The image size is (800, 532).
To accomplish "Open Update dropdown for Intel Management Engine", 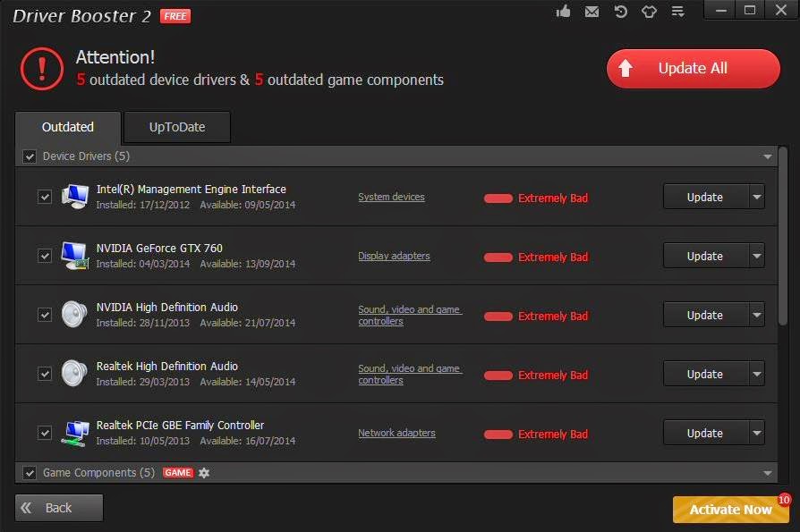I will point(757,197).
